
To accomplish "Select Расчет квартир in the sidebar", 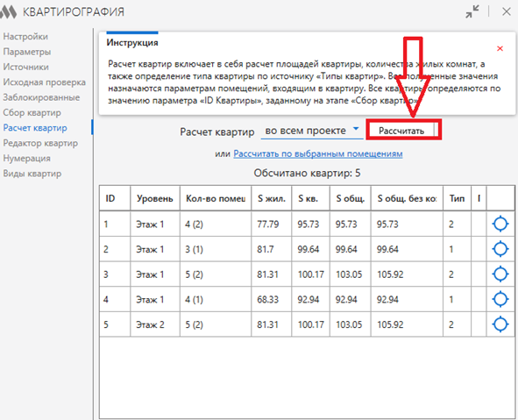I will click(x=35, y=127).
